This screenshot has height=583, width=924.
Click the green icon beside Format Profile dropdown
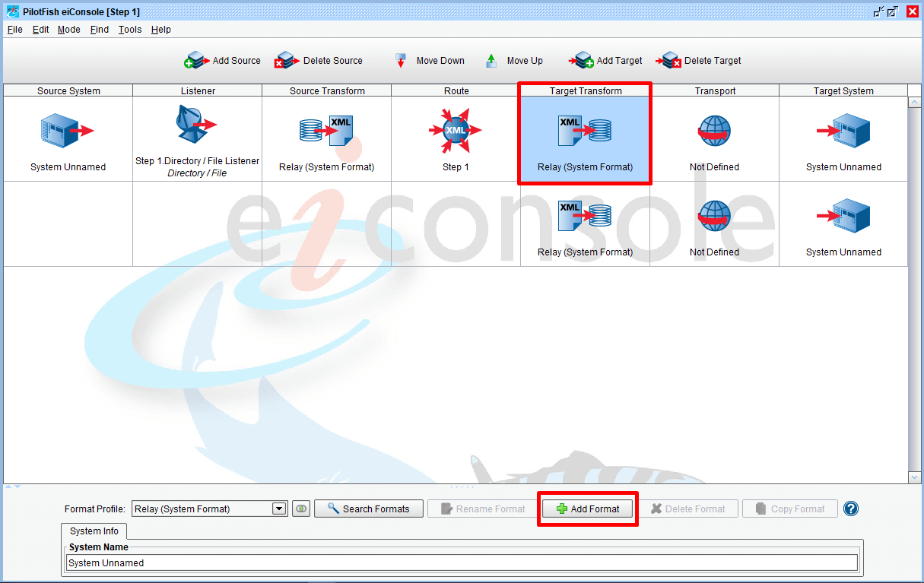301,509
